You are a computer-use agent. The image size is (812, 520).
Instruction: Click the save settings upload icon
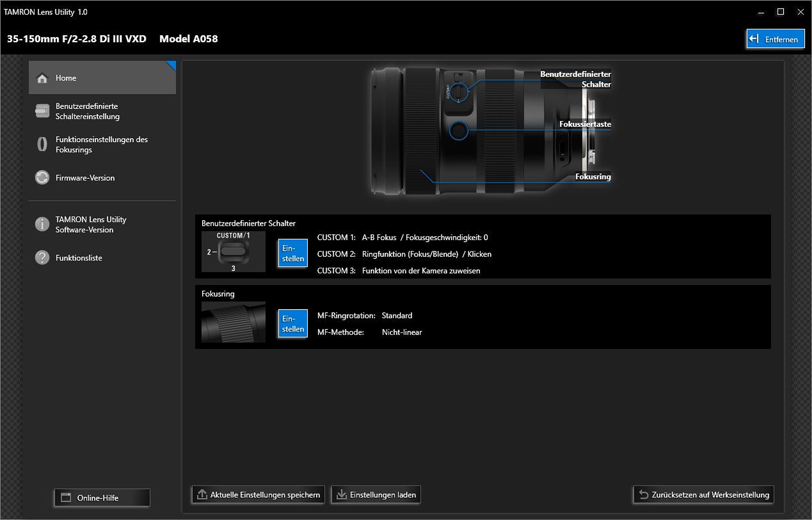click(x=202, y=494)
